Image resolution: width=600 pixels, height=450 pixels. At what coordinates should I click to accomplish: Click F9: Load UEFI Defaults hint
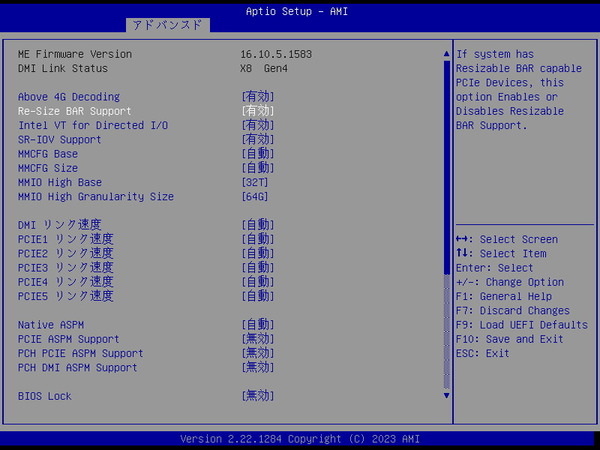coord(522,325)
